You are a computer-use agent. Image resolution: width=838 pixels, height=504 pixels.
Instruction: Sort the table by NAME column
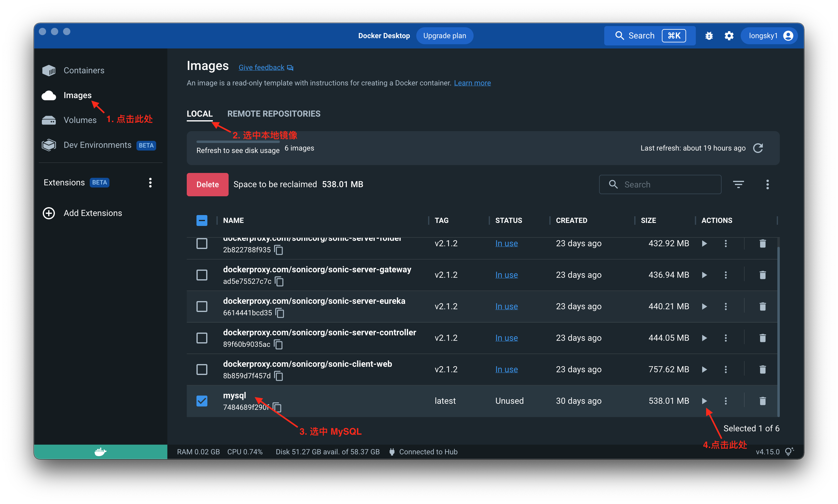click(233, 220)
